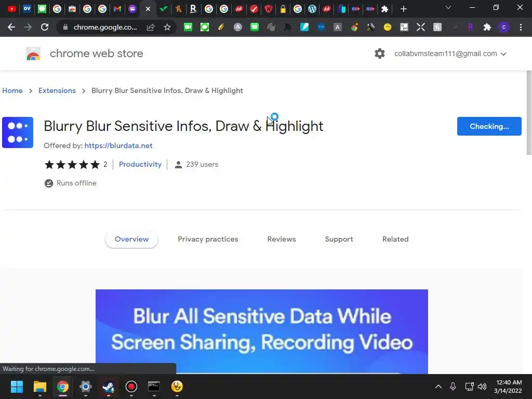Bookmark this page with the star

167,27
